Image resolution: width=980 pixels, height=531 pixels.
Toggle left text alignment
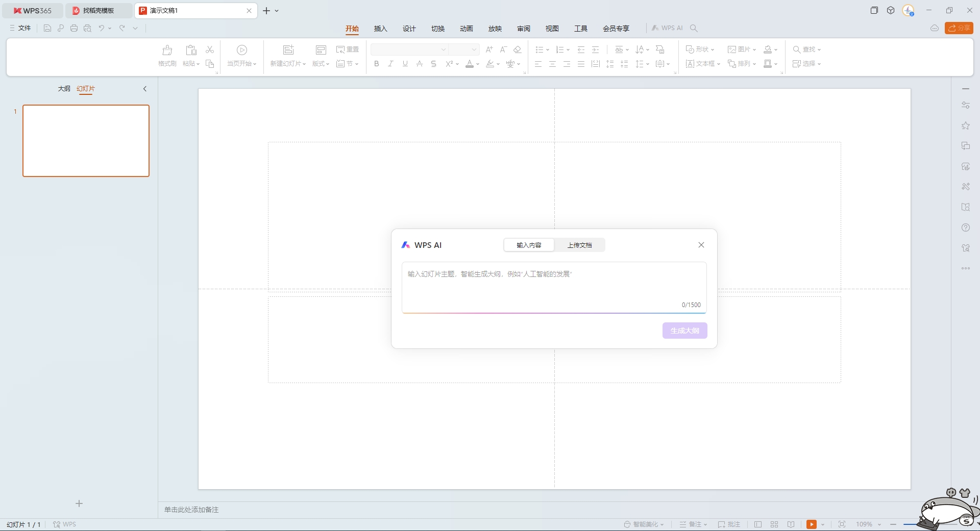(538, 64)
